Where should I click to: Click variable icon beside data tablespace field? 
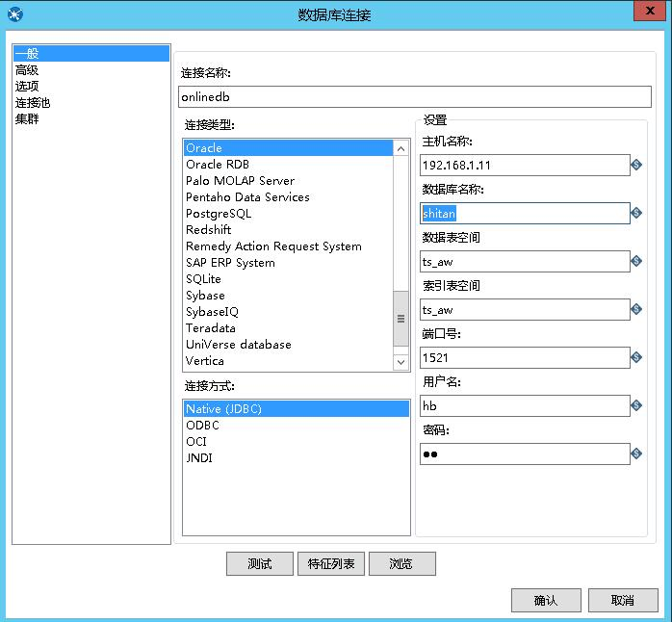[x=636, y=261]
